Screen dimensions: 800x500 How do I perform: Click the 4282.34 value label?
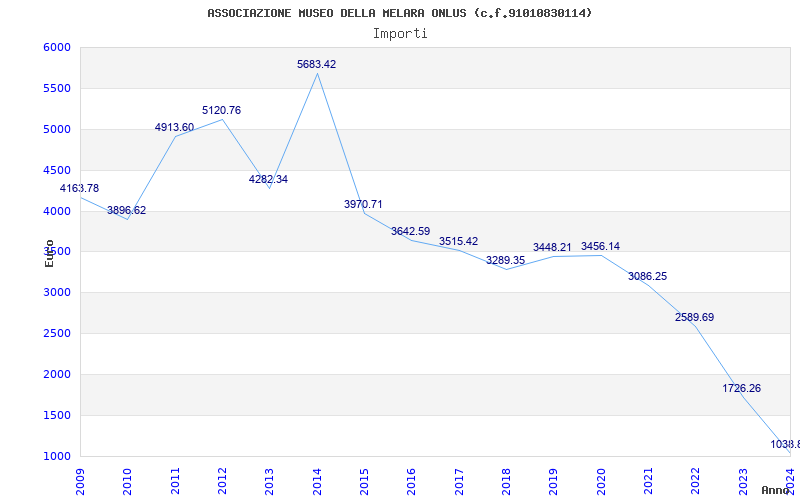(268, 179)
